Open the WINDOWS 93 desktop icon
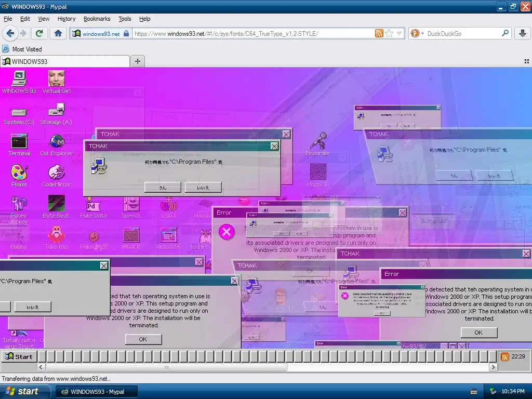 [19, 82]
